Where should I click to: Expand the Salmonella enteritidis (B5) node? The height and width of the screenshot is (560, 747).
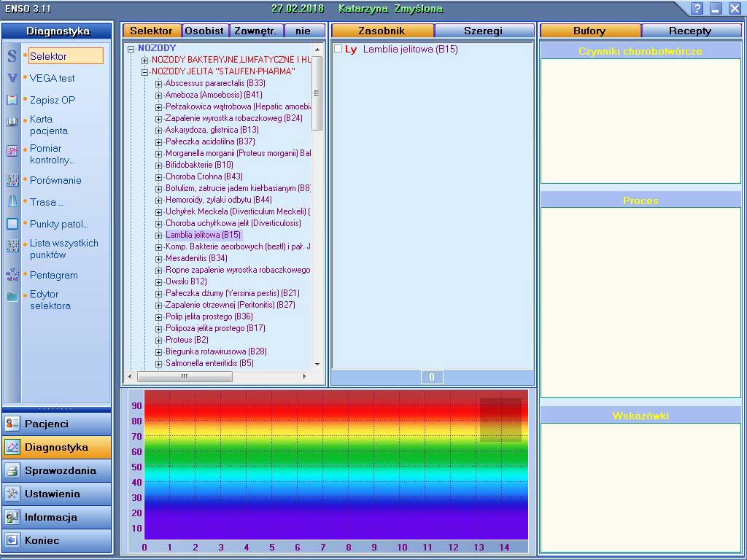[159, 363]
